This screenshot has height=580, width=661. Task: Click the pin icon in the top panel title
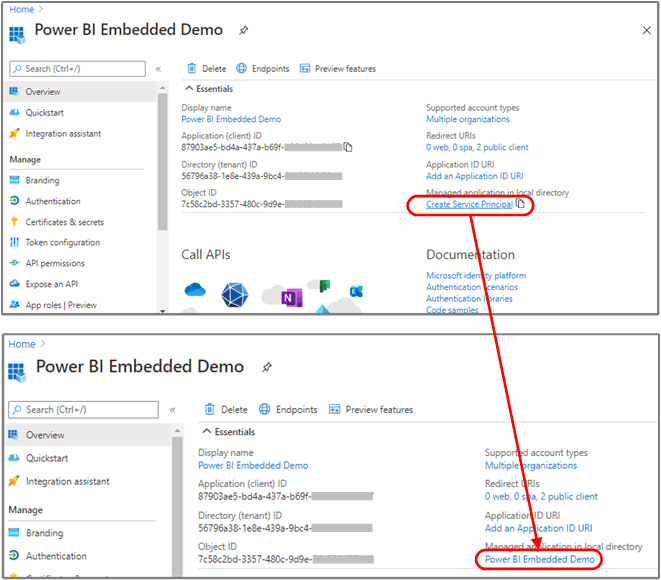point(243,30)
